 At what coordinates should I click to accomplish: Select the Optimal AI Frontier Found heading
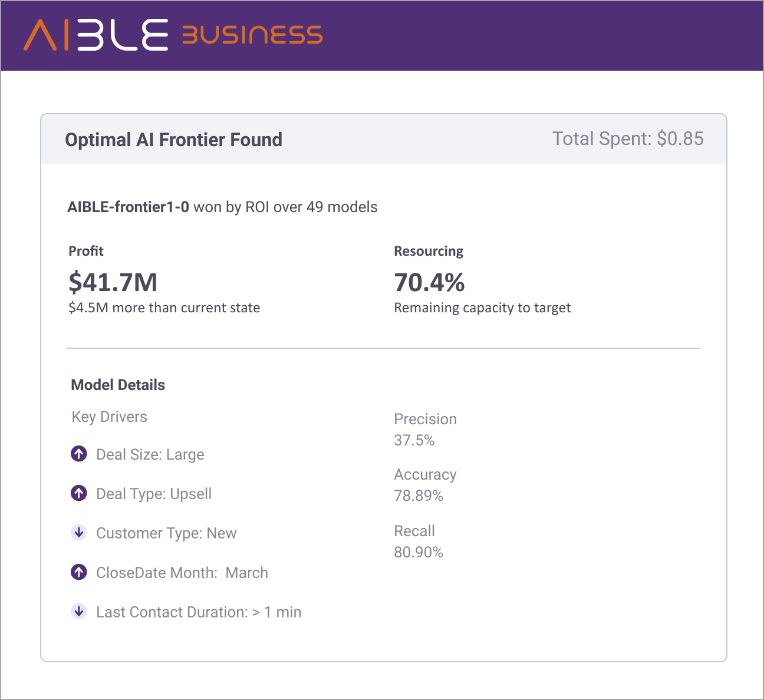click(174, 140)
